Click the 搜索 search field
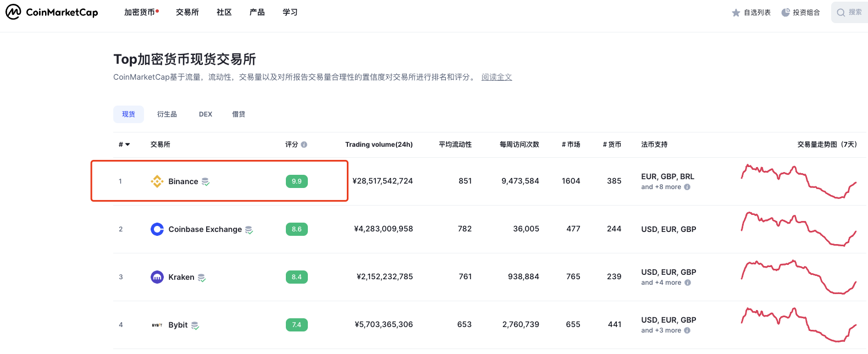The image size is (868, 354). 850,12
